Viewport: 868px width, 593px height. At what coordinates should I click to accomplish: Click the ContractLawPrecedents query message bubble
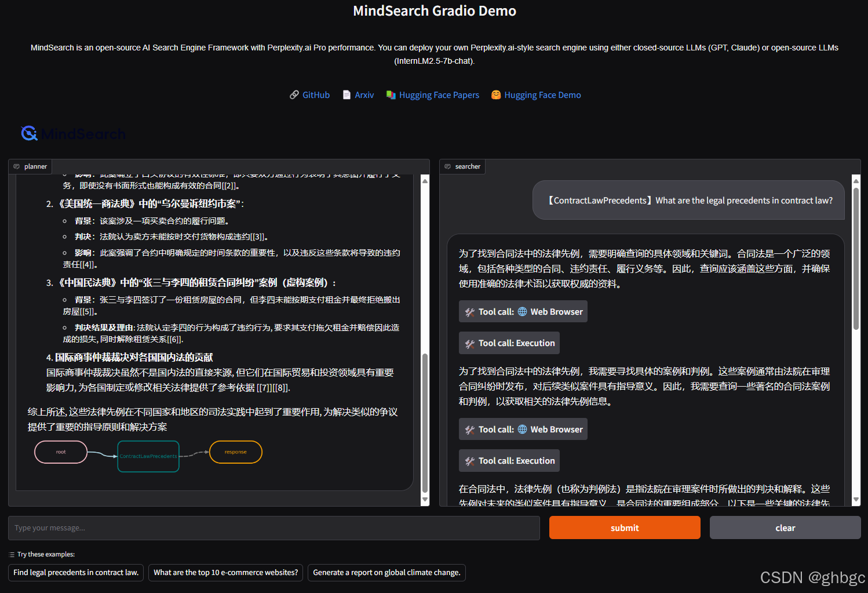(x=688, y=201)
